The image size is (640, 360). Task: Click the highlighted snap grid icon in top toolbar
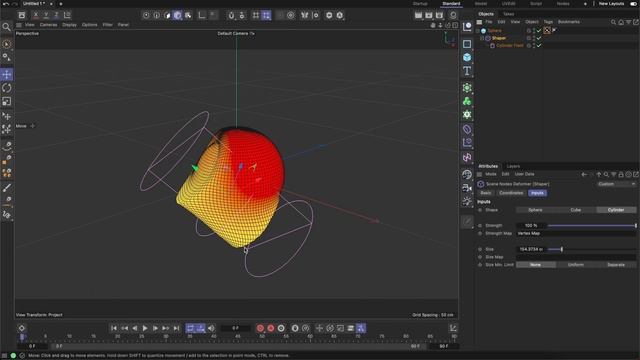click(x=266, y=15)
